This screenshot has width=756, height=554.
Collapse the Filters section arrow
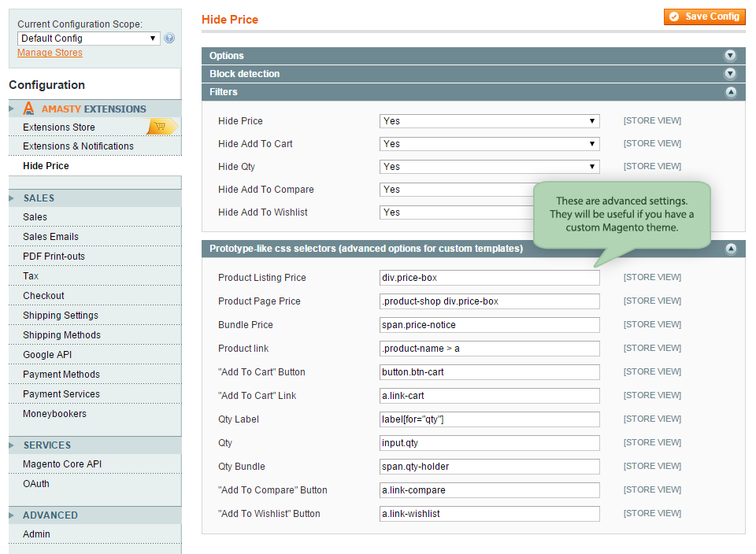(x=731, y=92)
